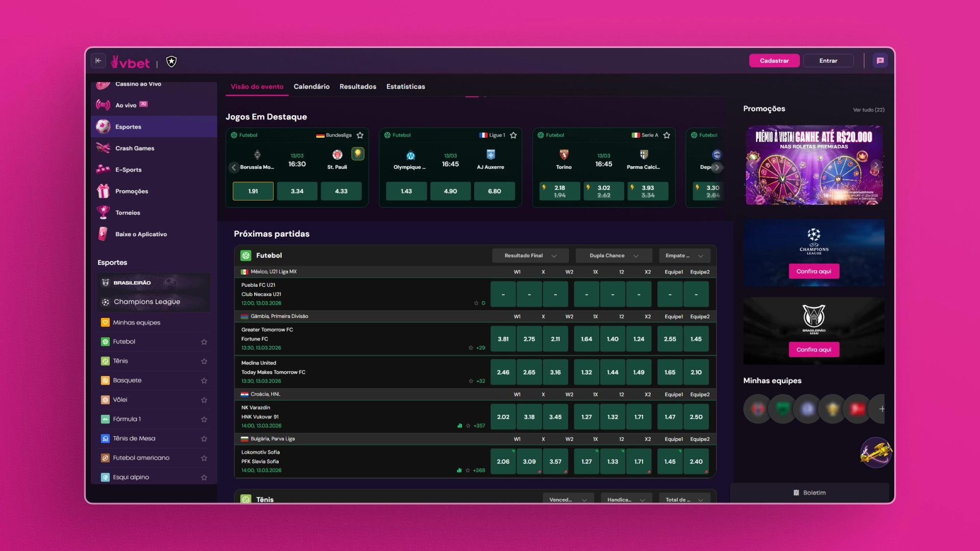Open the chat icon in header
The height and width of the screenshot is (551, 980).
click(880, 61)
